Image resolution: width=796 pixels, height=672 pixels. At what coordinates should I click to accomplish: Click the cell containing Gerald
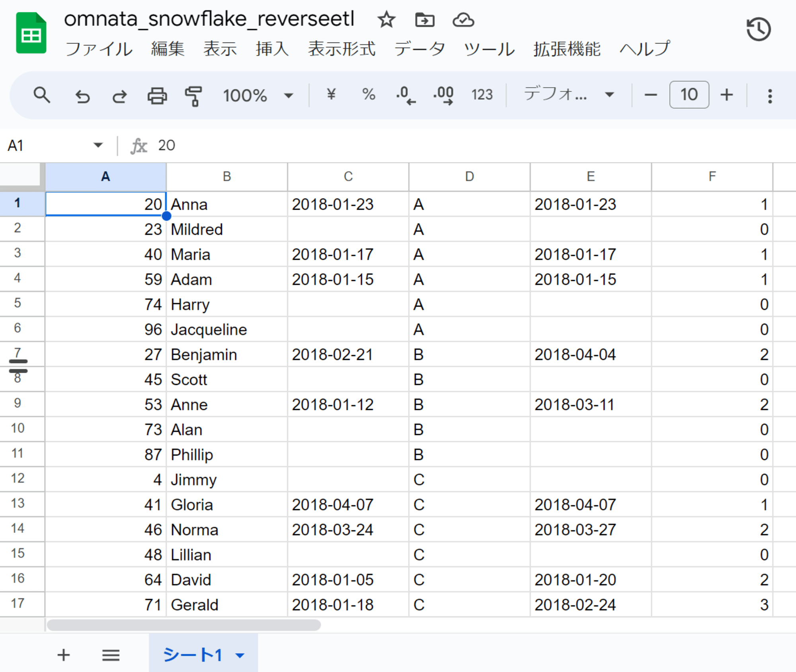(227, 605)
